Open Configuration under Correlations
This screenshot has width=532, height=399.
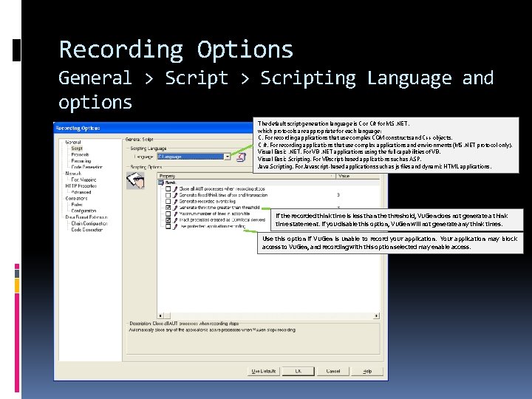point(83,211)
